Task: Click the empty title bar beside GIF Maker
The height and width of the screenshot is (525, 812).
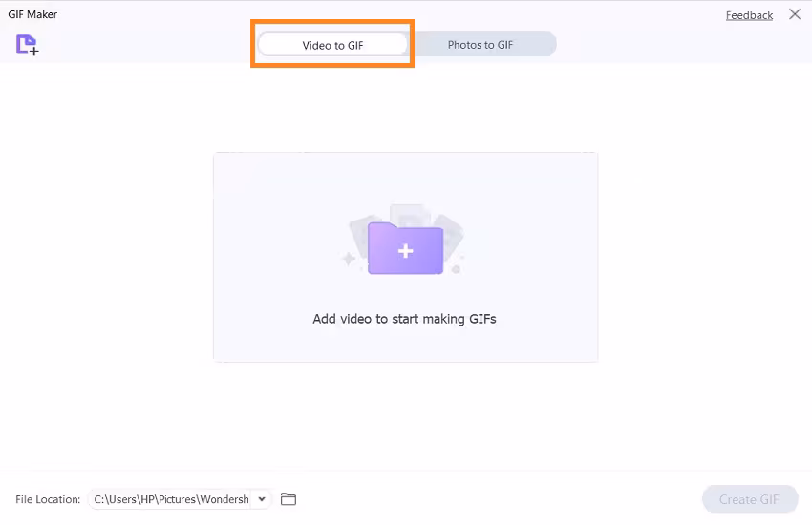Action: coord(382,13)
